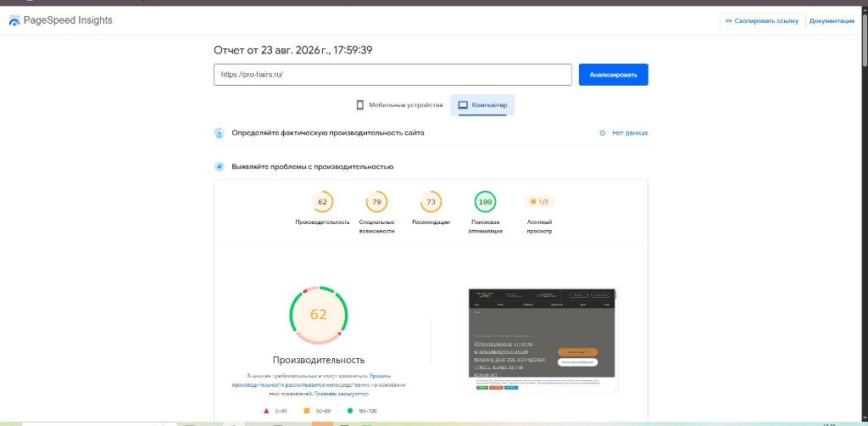
Task: Click the Нет данных info icon
Action: click(603, 133)
